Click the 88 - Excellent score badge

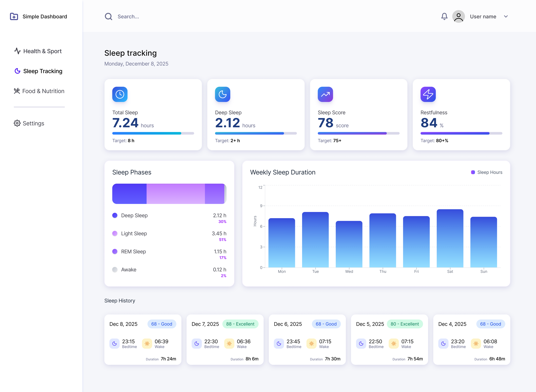click(240, 324)
